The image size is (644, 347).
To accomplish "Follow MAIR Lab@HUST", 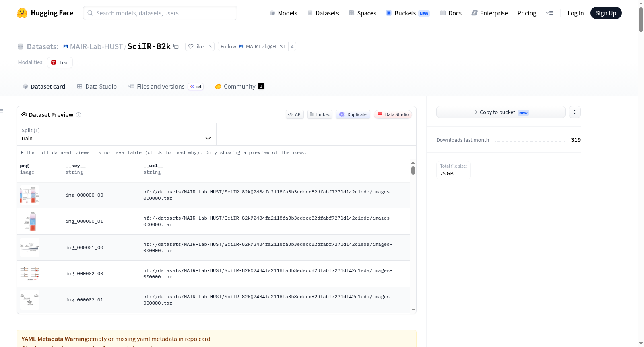I will coord(253,46).
